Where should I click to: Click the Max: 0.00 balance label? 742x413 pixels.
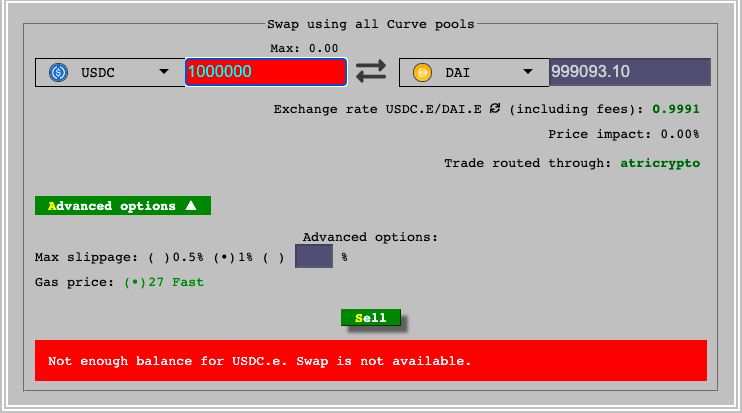(304, 48)
